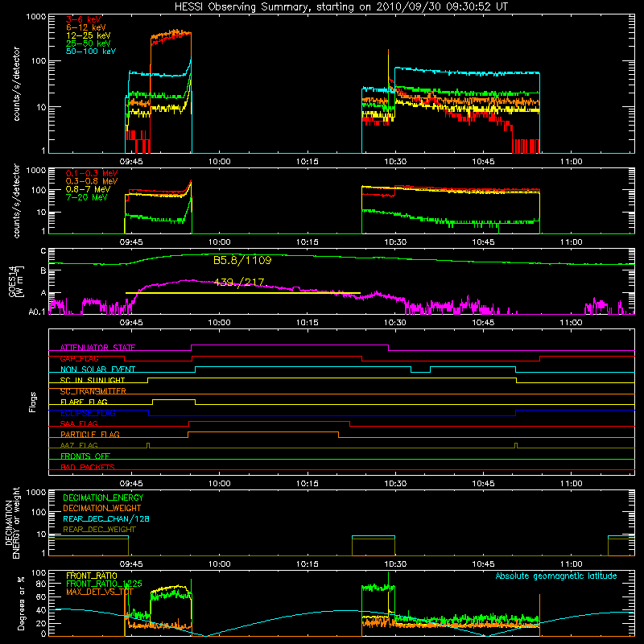Select the ECLIPSE_FLAG label

pos(88,413)
